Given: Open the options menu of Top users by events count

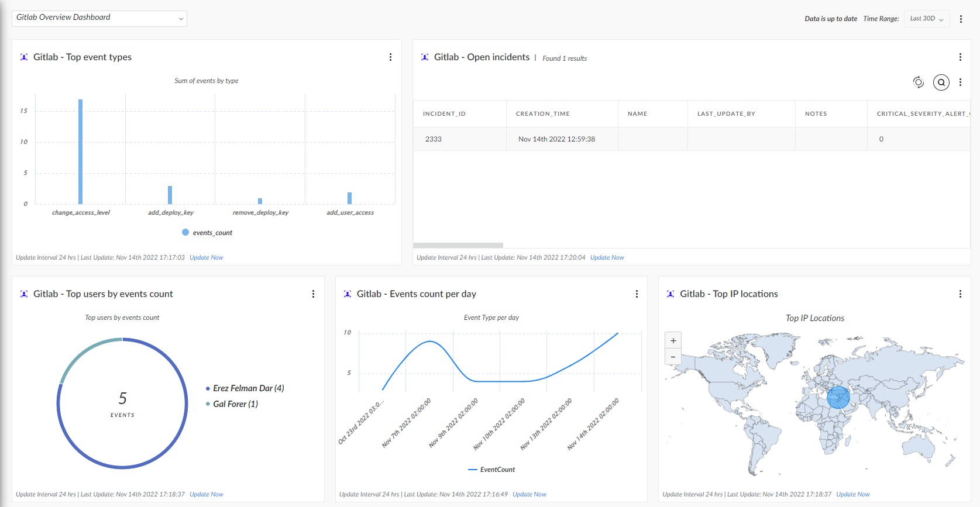Looking at the screenshot, I should click(x=313, y=294).
